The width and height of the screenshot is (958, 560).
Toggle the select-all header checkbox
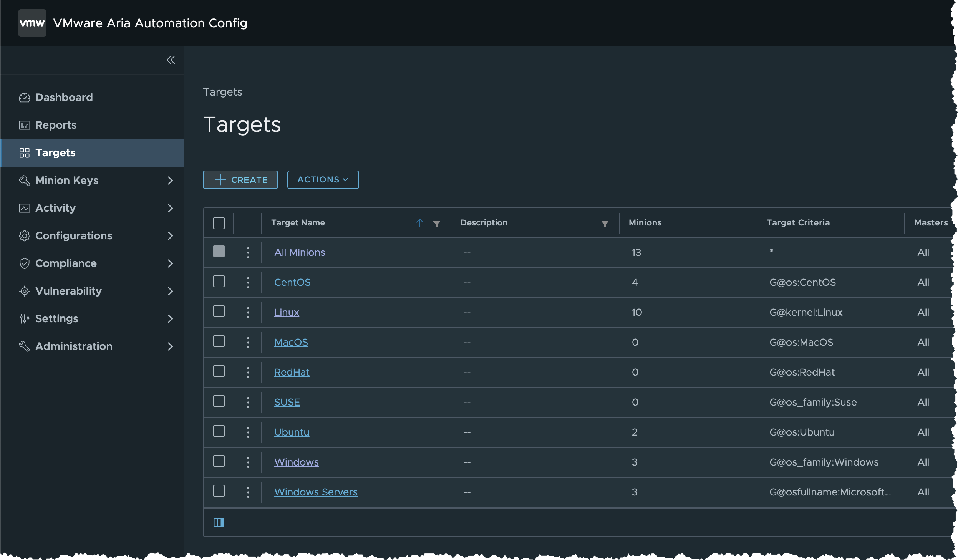219,223
